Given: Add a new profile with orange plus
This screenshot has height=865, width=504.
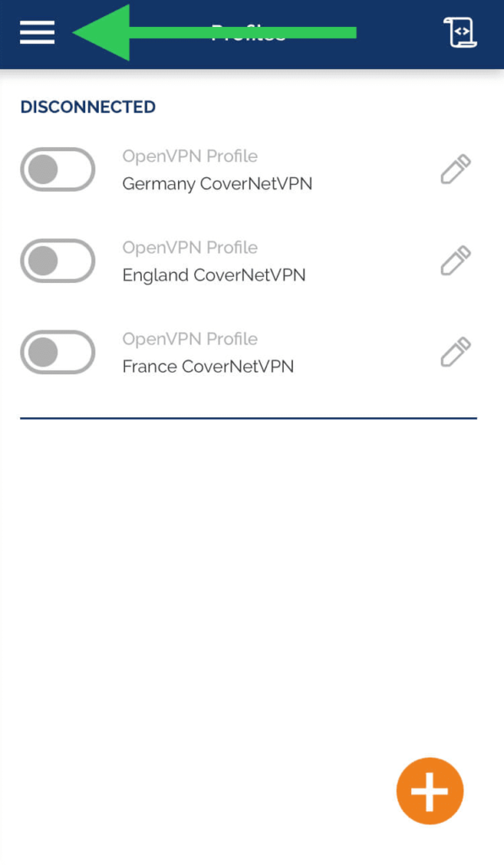Looking at the screenshot, I should (430, 791).
